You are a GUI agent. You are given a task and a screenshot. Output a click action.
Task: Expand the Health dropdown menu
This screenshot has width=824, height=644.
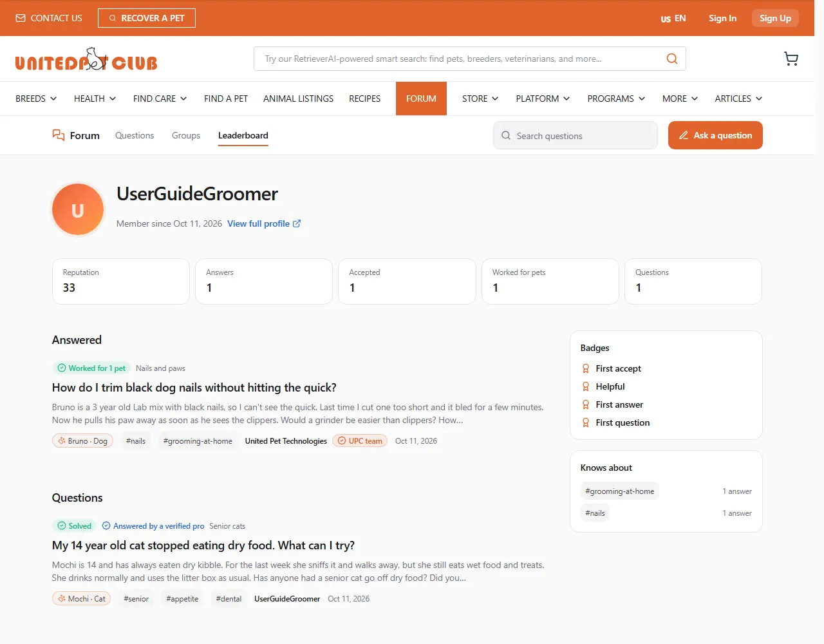tap(95, 99)
